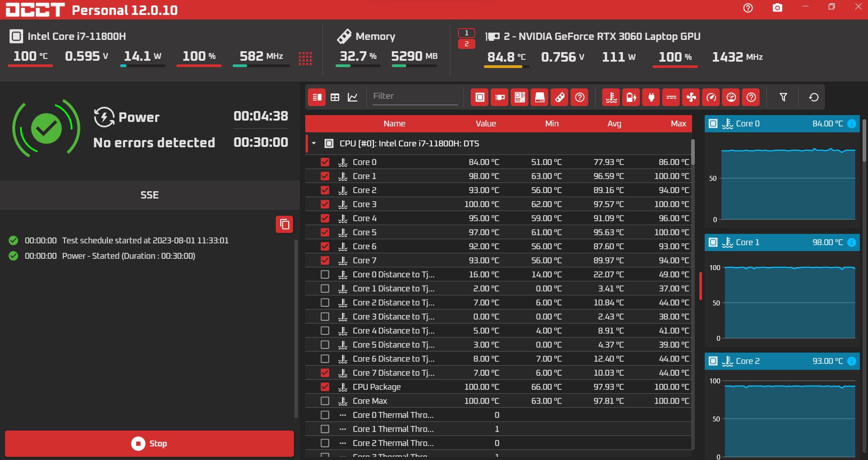This screenshot has height=460, width=868.
Task: Open the info icon on the Core 2 graph
Action: coord(852,361)
